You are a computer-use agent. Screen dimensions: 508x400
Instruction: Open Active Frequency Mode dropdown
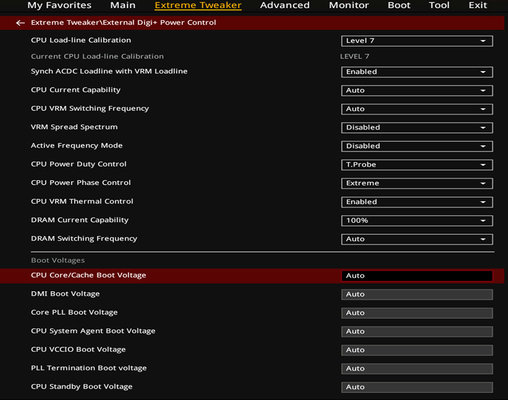[x=417, y=146]
